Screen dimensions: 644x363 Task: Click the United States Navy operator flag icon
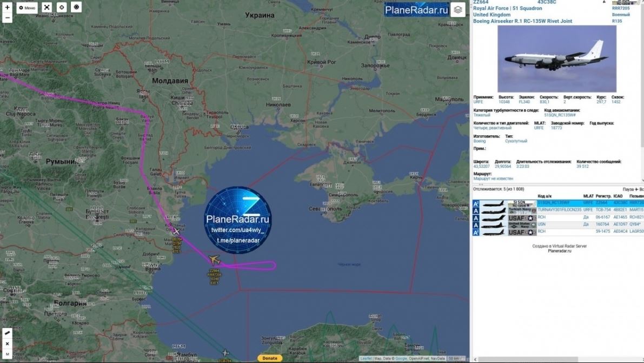tap(522, 225)
